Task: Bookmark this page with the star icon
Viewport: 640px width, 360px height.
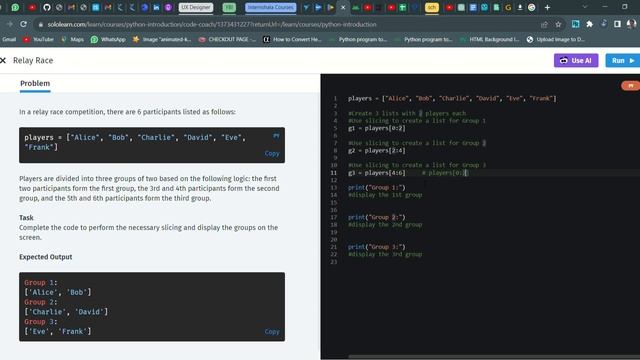Action: [x=558, y=24]
